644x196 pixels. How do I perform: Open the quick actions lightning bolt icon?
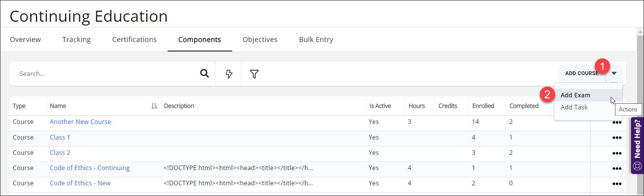tap(229, 74)
